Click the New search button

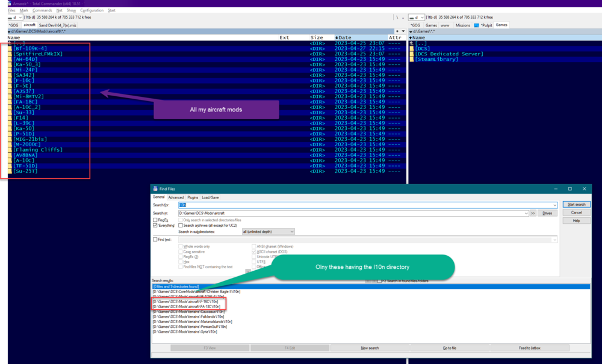pyautogui.click(x=370, y=348)
